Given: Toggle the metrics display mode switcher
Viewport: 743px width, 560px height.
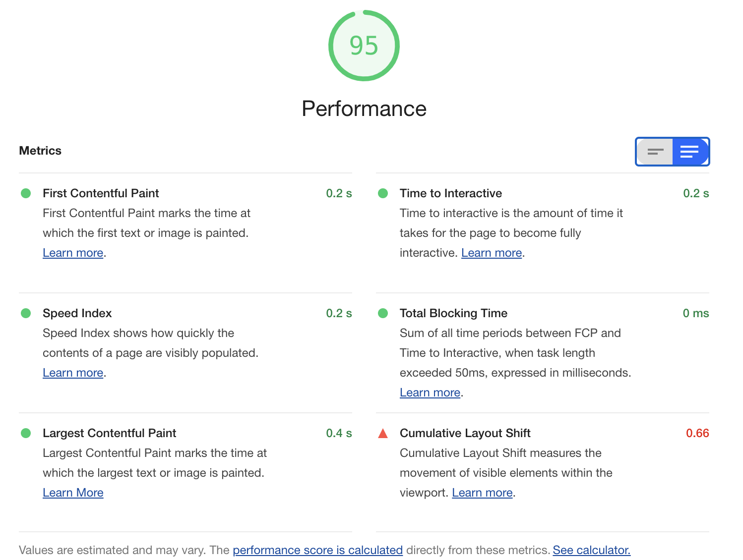Looking at the screenshot, I should (x=672, y=152).
